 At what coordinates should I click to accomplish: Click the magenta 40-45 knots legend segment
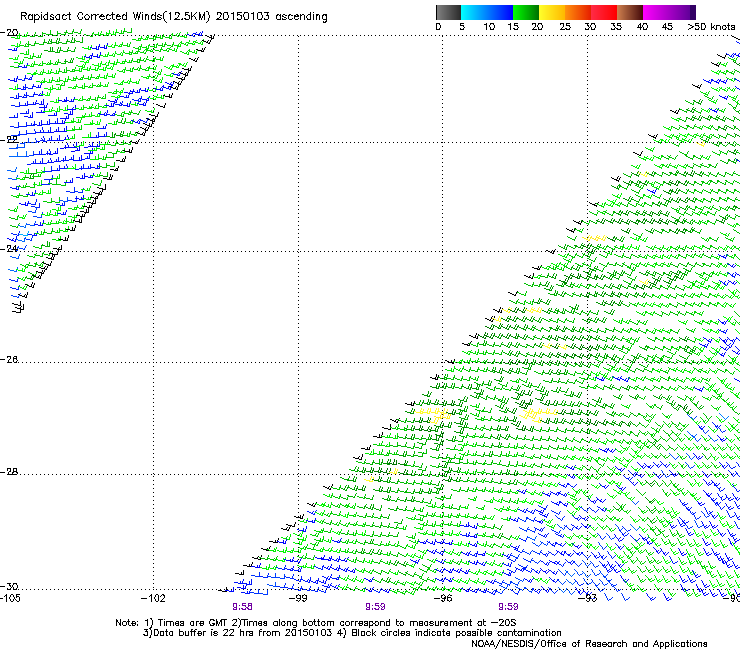click(x=656, y=12)
